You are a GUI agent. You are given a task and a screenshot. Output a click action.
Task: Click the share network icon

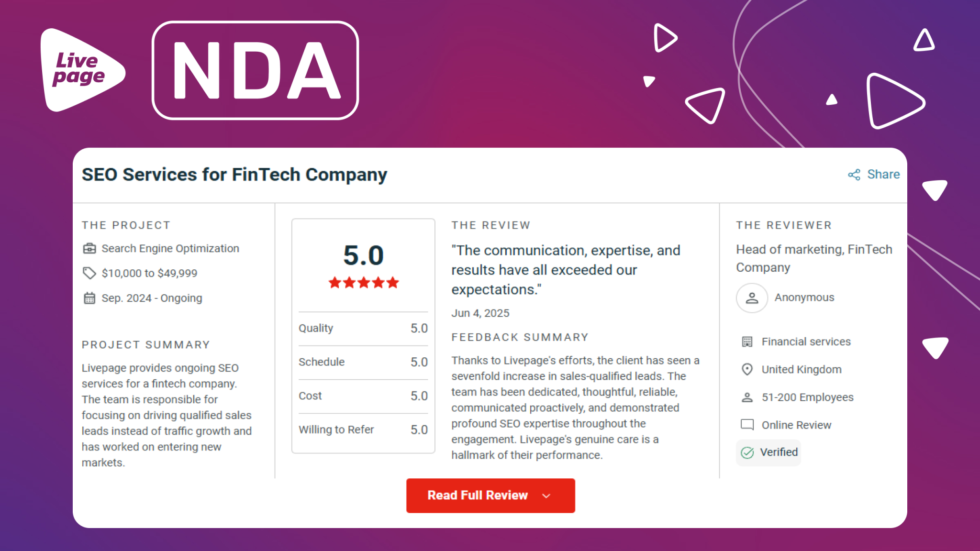pyautogui.click(x=854, y=175)
